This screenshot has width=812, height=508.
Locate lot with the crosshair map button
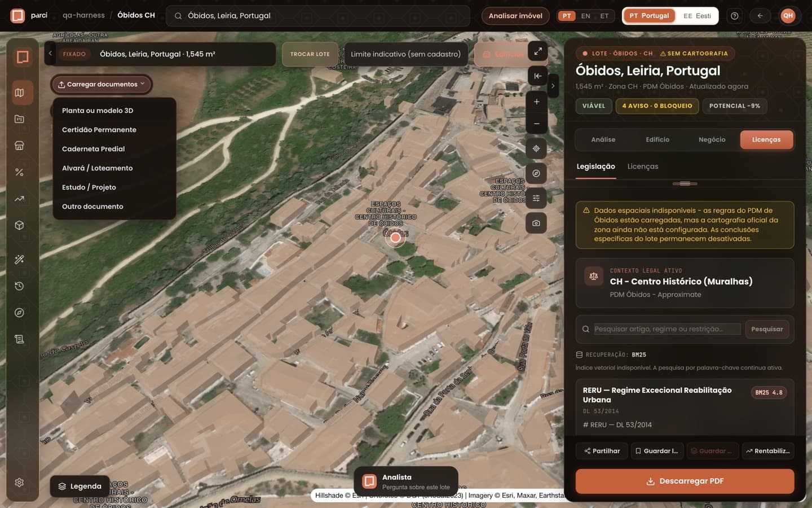point(536,148)
